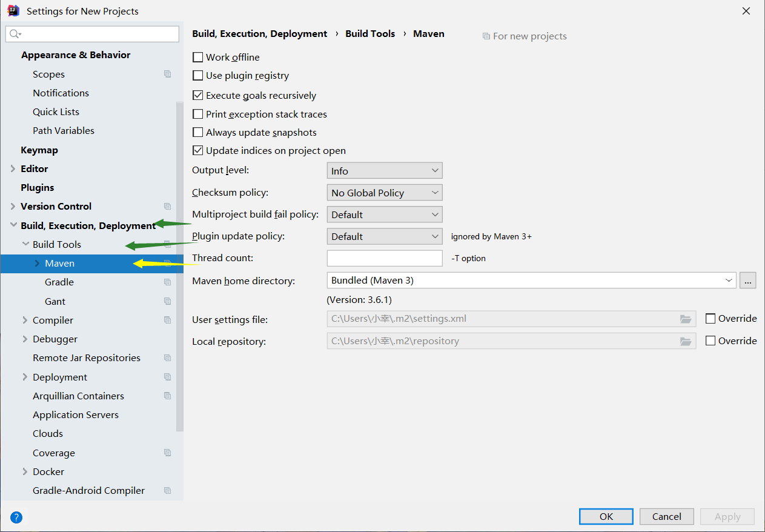Click the project-level icon beside Remote Jar Repositories
The height and width of the screenshot is (532, 765).
[x=168, y=357]
